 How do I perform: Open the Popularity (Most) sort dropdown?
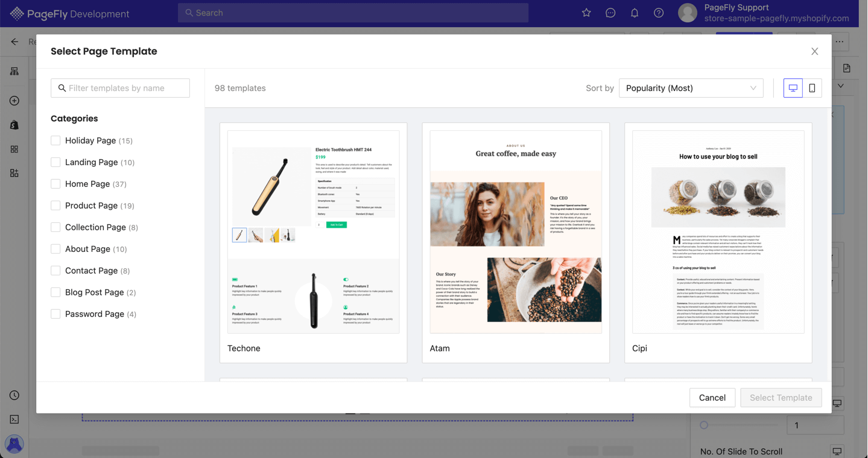coord(691,88)
